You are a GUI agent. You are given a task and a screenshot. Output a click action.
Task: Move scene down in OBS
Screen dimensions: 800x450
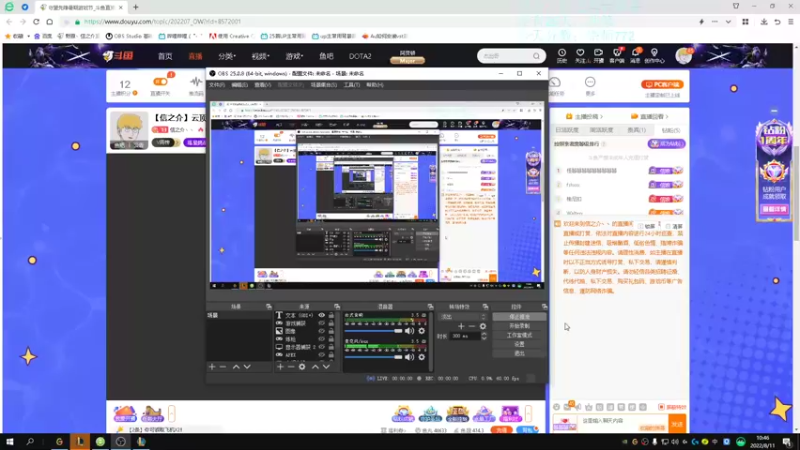(247, 367)
